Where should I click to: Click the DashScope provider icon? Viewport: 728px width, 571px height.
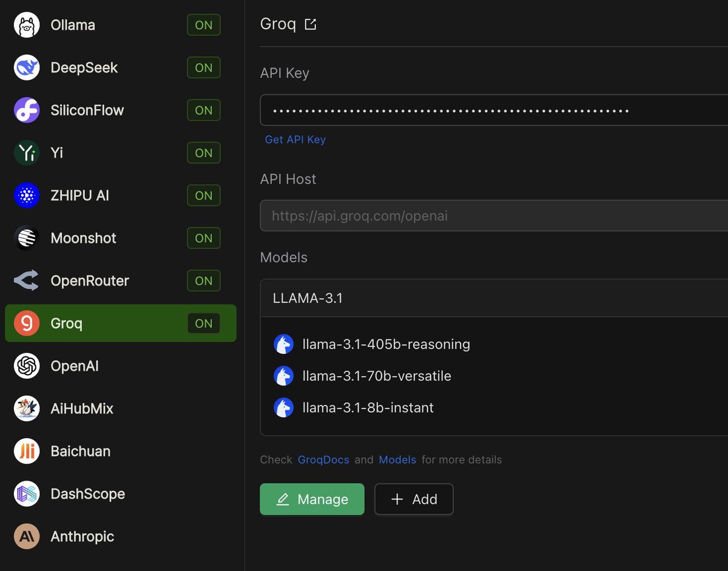pos(27,494)
